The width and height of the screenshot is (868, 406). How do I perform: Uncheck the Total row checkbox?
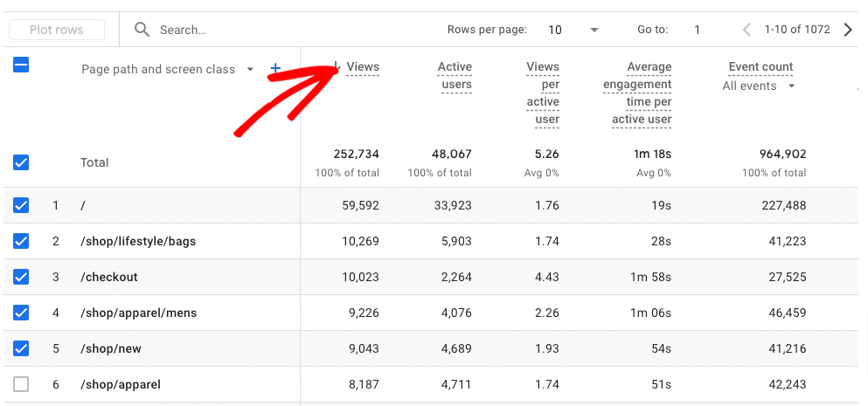click(x=21, y=162)
